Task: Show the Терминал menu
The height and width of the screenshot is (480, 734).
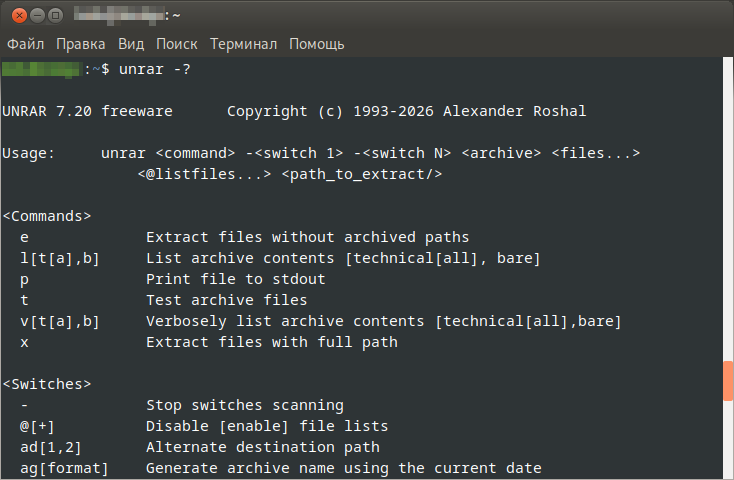Action: (244, 44)
